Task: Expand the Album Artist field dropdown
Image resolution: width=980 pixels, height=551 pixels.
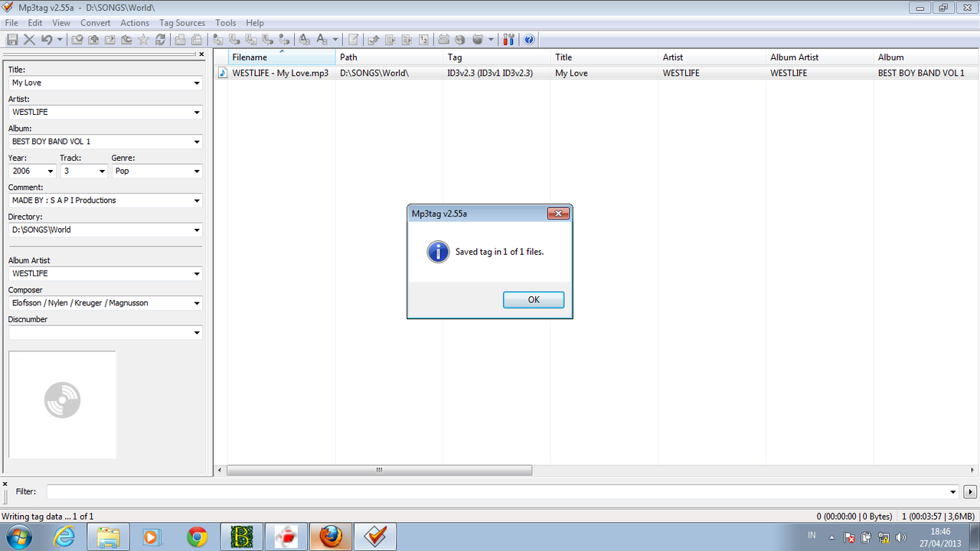Action: pyautogui.click(x=197, y=274)
